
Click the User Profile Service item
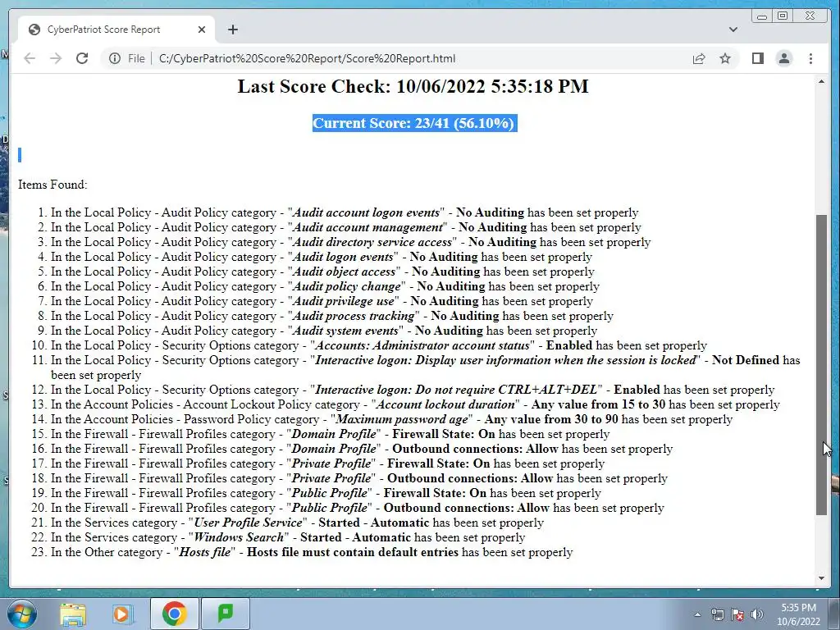(297, 523)
